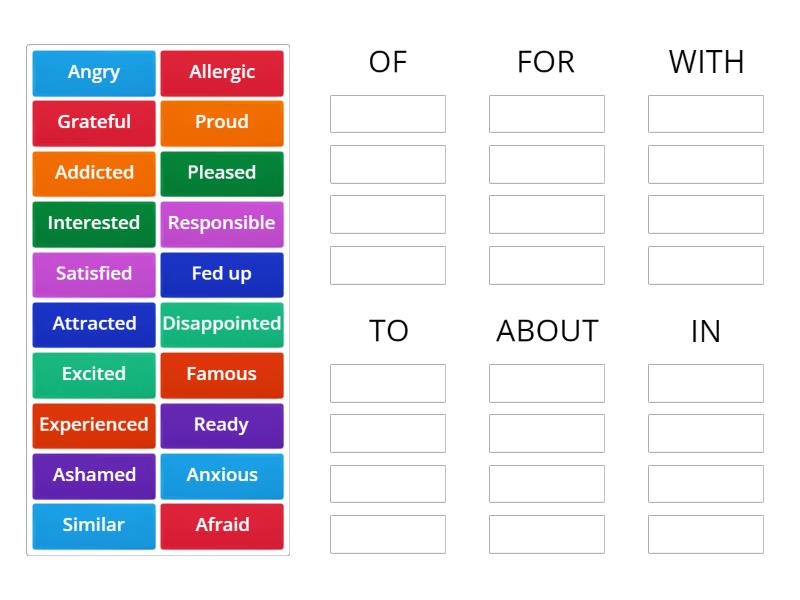This screenshot has height=600, width=800.
Task: Click the Fed up word tile
Action: [x=222, y=274]
